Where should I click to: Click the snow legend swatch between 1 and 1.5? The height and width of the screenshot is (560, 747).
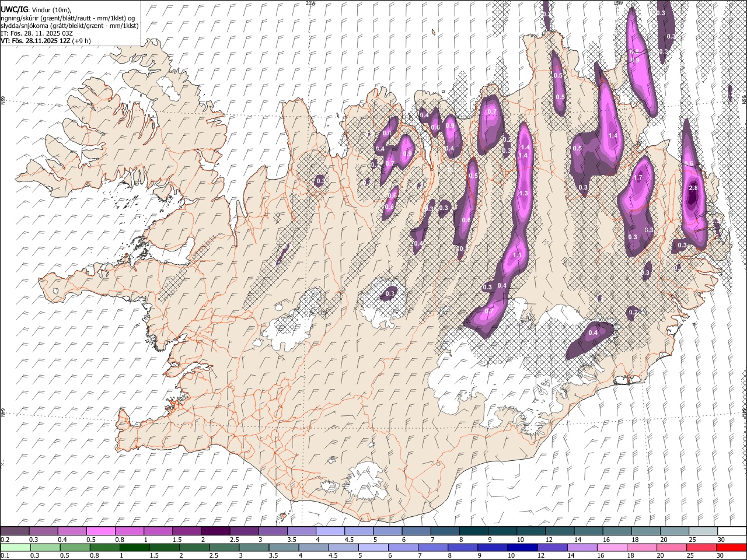[158, 531]
